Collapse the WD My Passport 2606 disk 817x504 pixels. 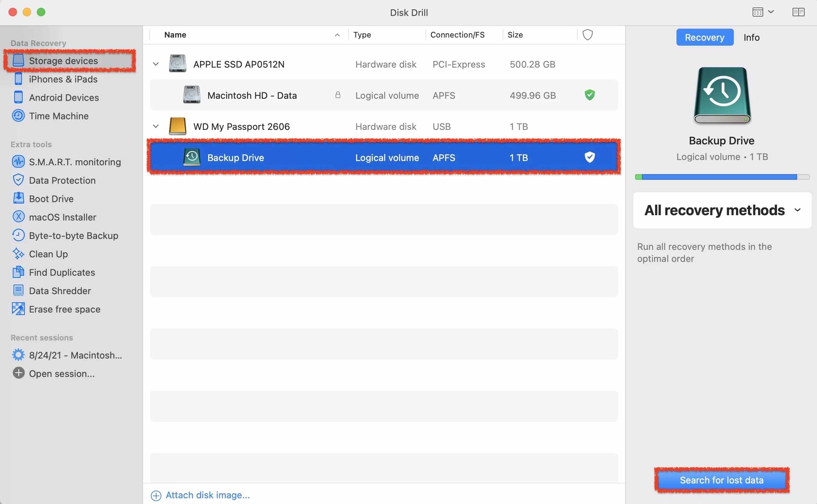(156, 126)
